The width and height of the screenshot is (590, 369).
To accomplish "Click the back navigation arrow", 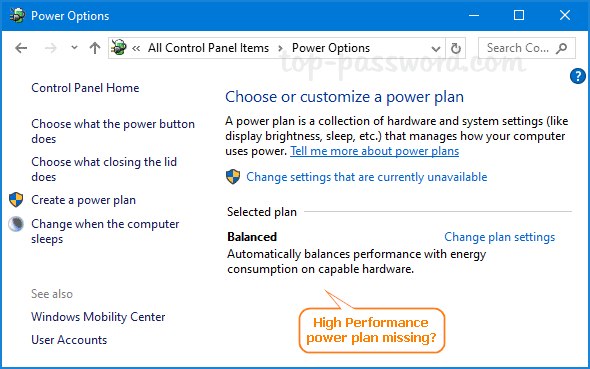I will pyautogui.click(x=21, y=48).
